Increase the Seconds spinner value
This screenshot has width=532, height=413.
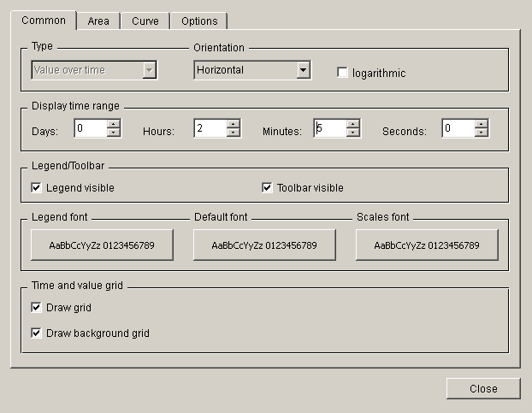pyautogui.click(x=482, y=124)
